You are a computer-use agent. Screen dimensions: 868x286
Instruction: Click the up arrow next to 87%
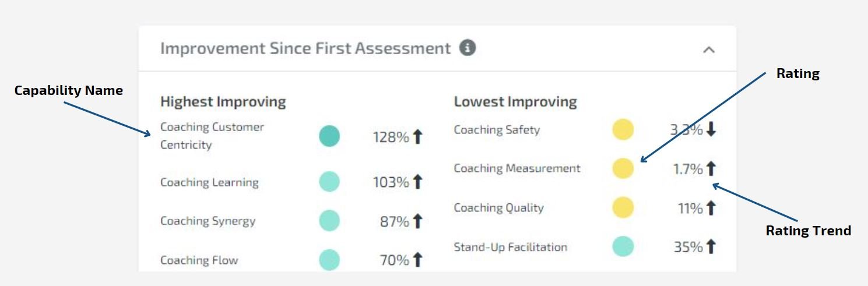pyautogui.click(x=417, y=221)
